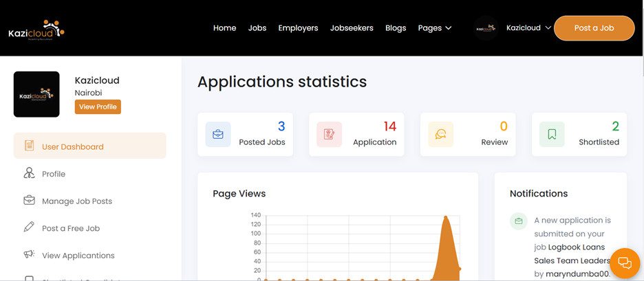Click Nairobi location text in sidebar
644x281 pixels.
click(x=88, y=93)
